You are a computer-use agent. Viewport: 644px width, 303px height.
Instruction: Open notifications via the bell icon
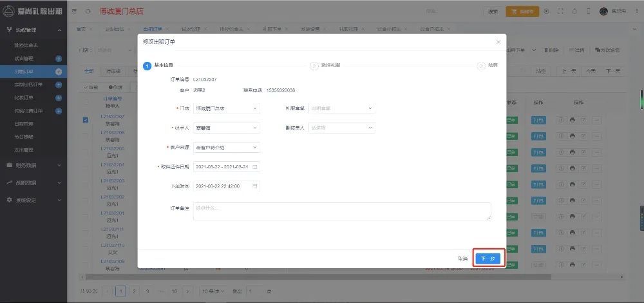pos(573,11)
